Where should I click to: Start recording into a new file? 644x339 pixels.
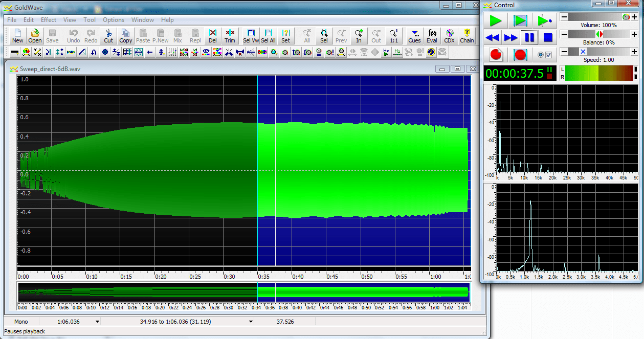point(496,55)
